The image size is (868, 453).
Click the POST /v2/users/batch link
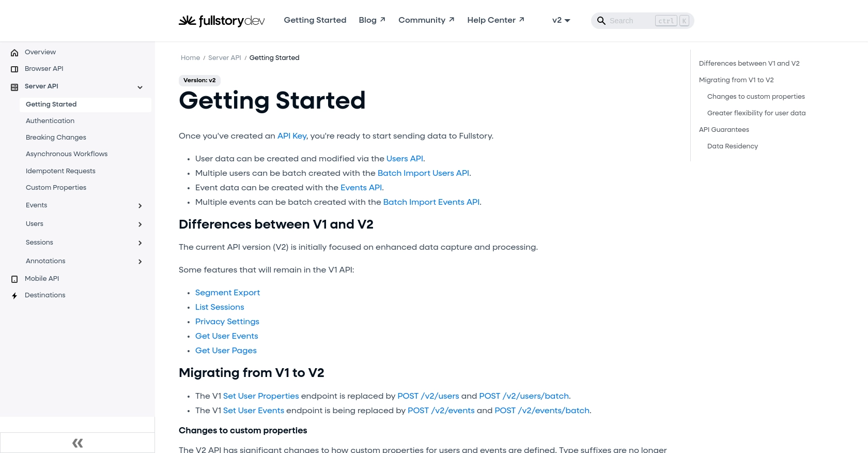coord(524,396)
